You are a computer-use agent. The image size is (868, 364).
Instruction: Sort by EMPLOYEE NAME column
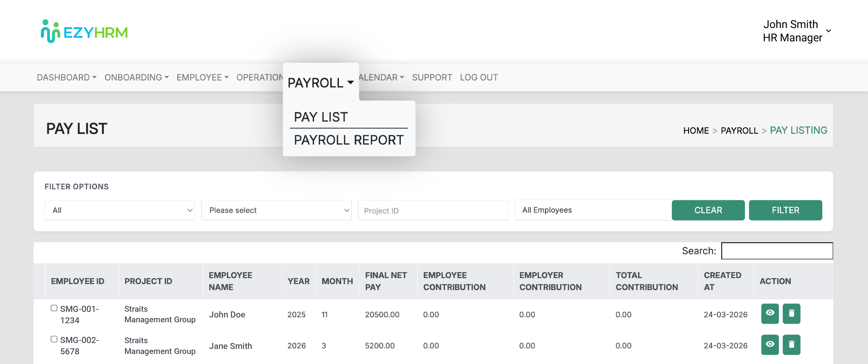(242, 281)
